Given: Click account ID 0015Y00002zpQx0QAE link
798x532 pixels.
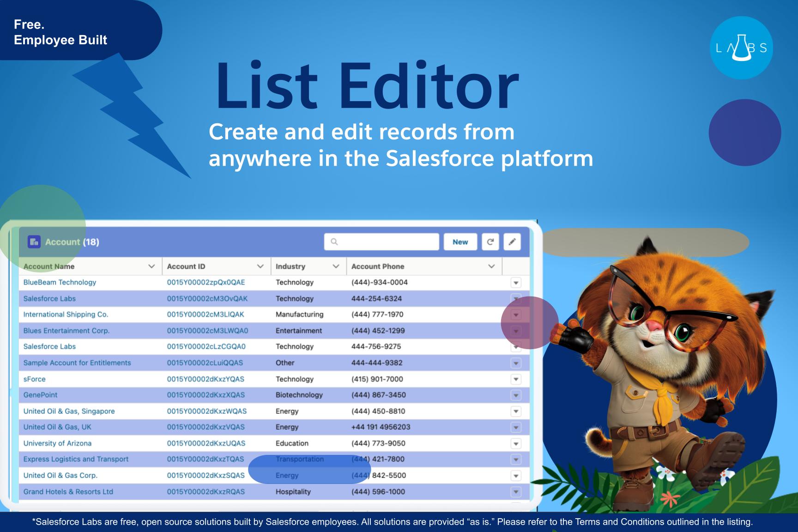Looking at the screenshot, I should coord(206,282).
